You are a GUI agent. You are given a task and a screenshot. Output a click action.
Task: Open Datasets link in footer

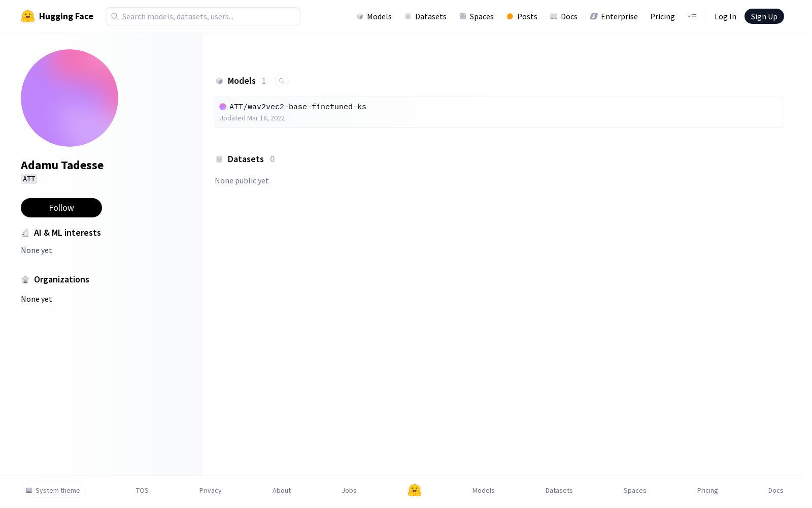point(559,490)
